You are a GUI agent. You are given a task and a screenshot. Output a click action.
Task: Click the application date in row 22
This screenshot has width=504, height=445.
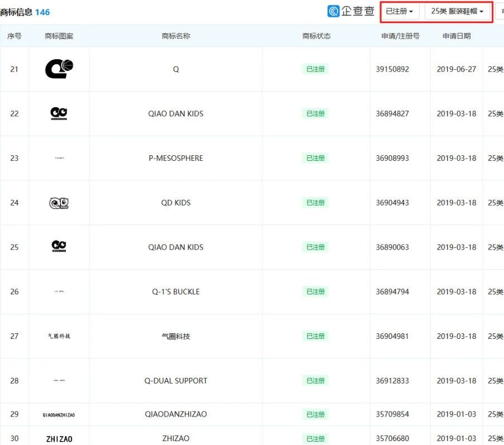coord(457,113)
